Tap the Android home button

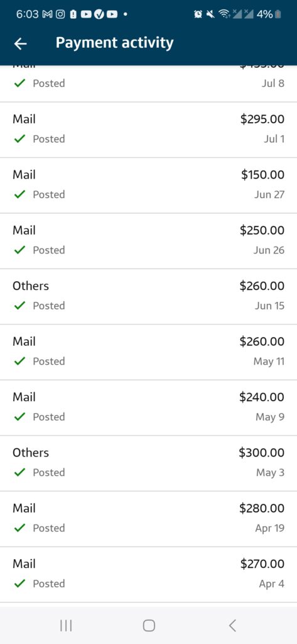coord(148,625)
